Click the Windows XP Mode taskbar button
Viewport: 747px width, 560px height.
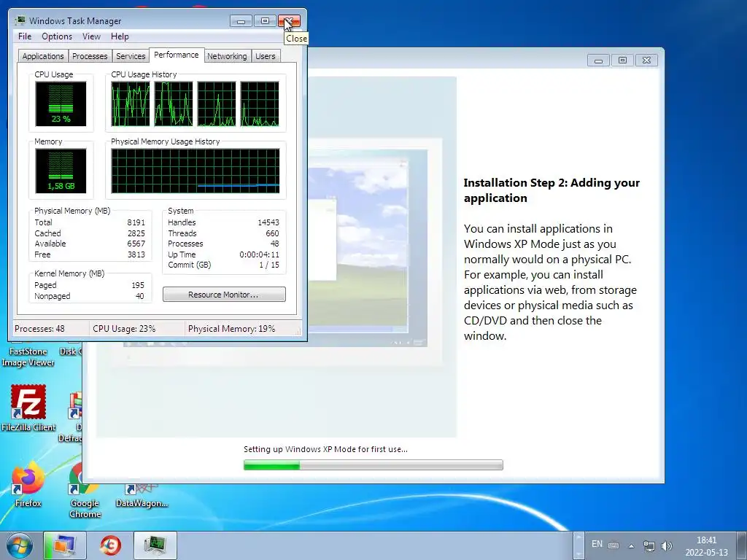(x=65, y=545)
